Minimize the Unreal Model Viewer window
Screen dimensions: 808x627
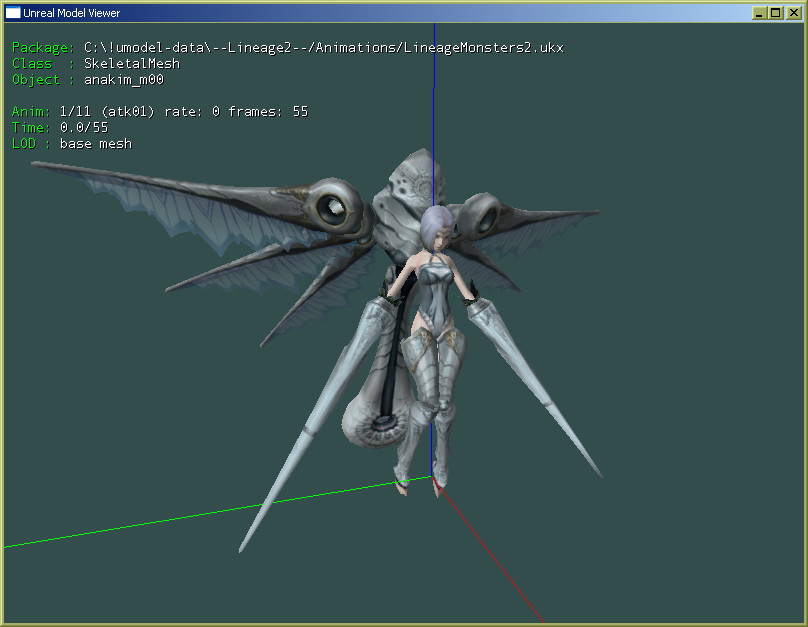(758, 13)
